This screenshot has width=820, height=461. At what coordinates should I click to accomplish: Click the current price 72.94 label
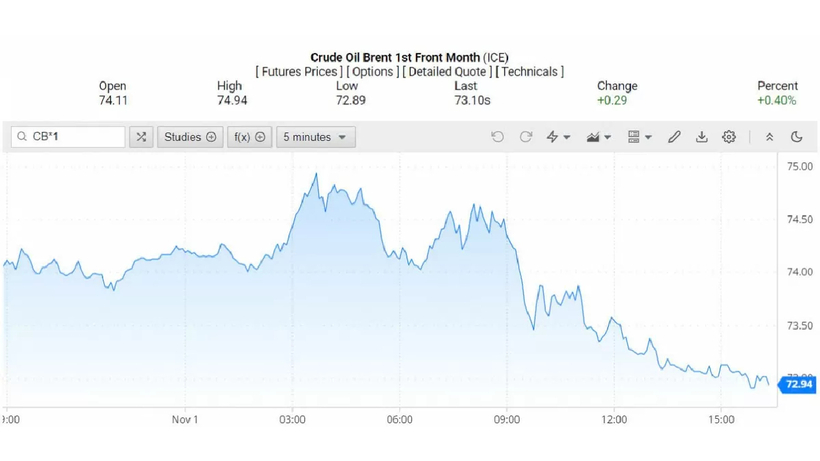click(x=799, y=384)
